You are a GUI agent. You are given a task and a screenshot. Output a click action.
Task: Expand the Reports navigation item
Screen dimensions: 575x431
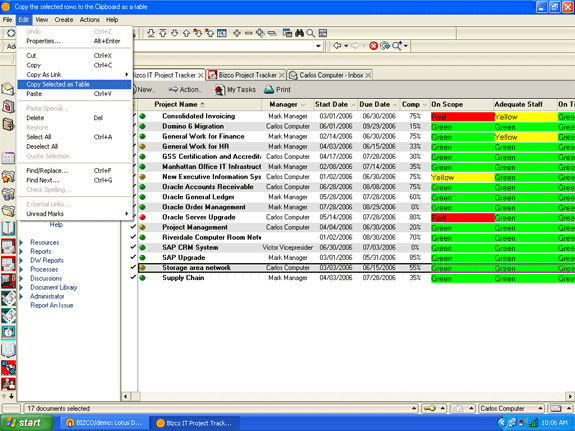[x=21, y=251]
